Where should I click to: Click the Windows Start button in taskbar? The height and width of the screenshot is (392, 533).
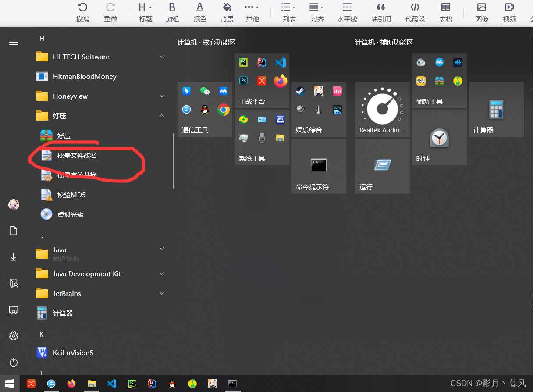tap(10, 384)
